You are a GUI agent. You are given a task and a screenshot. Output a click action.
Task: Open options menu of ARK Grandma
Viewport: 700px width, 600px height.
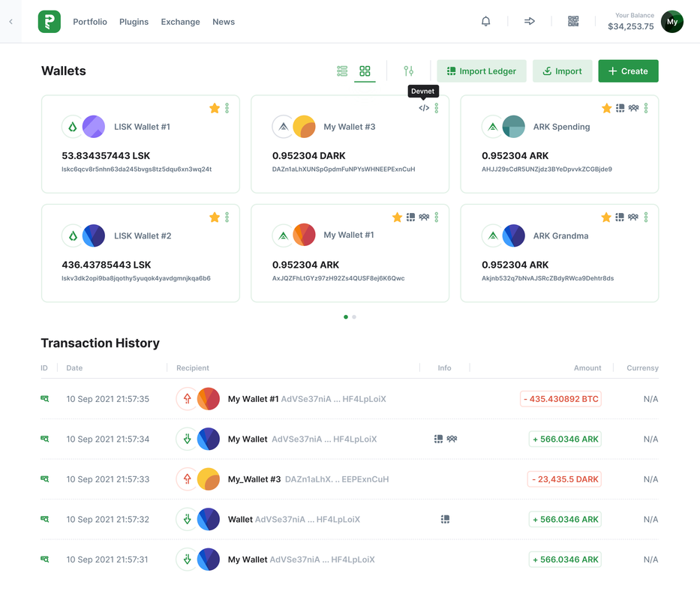coord(646,217)
